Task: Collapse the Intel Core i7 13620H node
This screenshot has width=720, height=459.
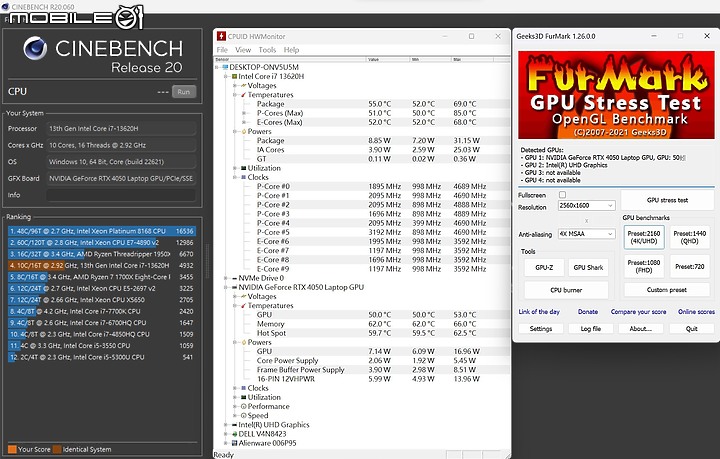Action: [x=226, y=76]
